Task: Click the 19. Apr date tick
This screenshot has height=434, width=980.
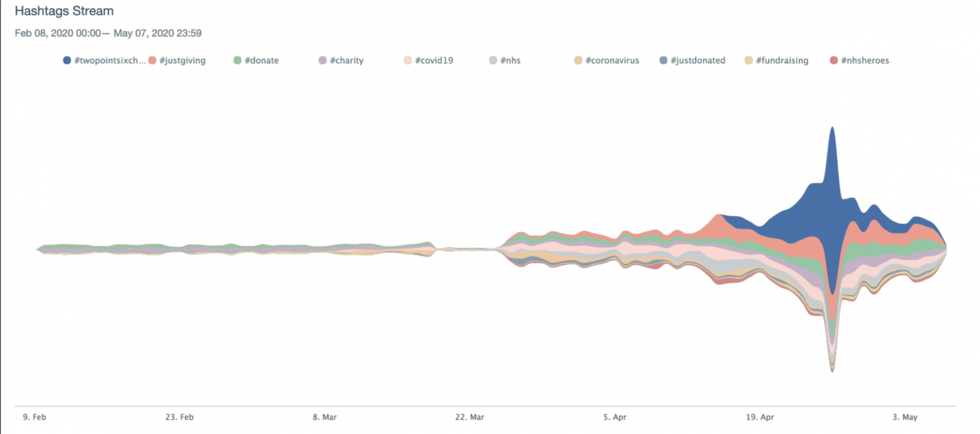Action: 759,417
